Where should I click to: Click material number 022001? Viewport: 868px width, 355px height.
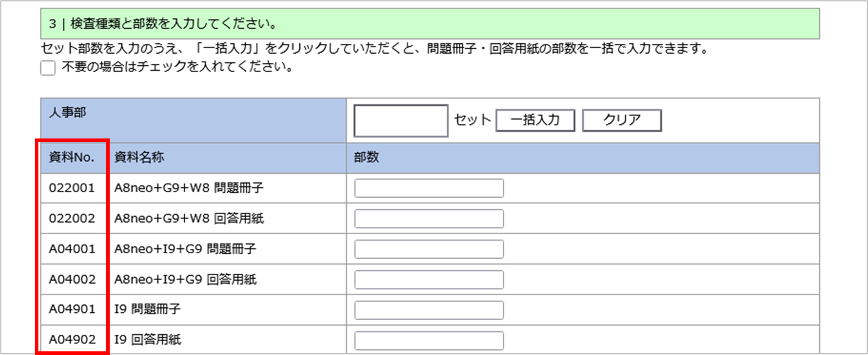coord(72,188)
